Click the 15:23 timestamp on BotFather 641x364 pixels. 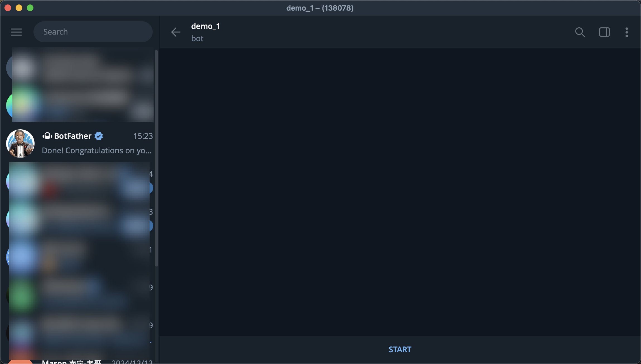coord(143,136)
